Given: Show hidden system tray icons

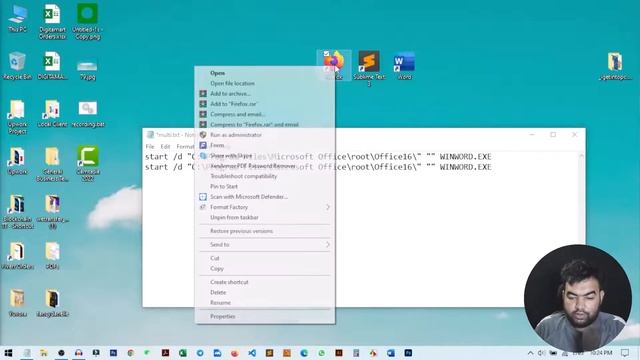Looking at the screenshot, I should click(530, 353).
